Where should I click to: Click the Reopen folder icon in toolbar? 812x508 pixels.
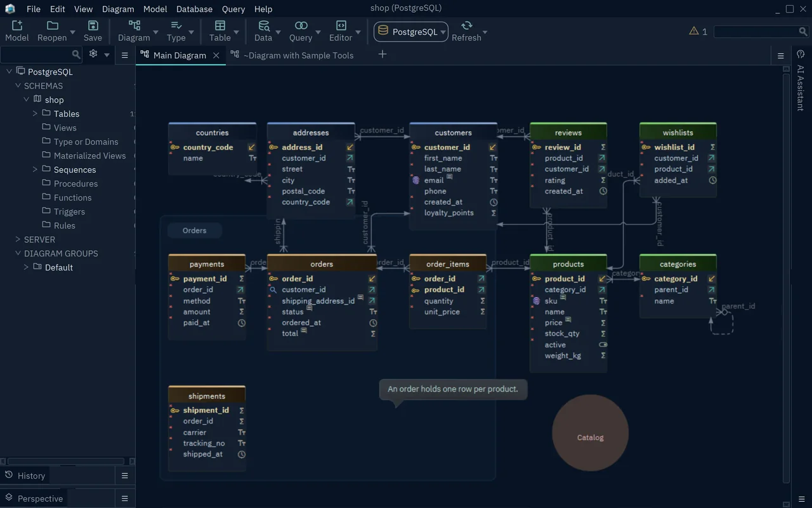tap(53, 25)
